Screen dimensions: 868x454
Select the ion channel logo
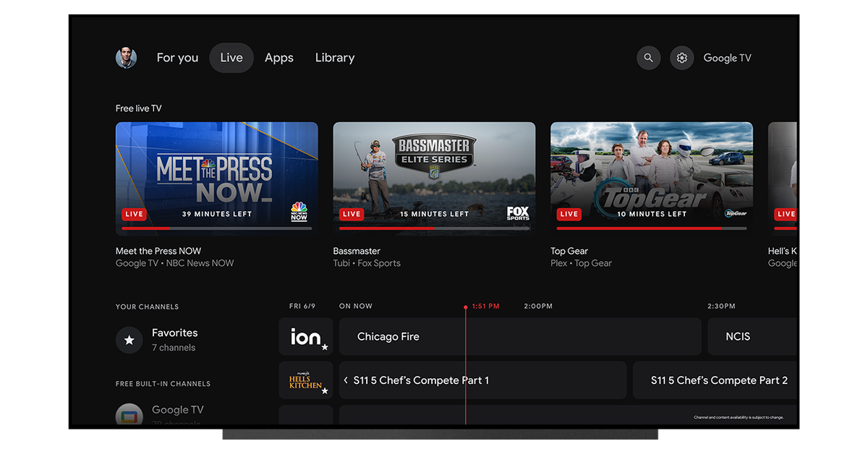pyautogui.click(x=305, y=336)
